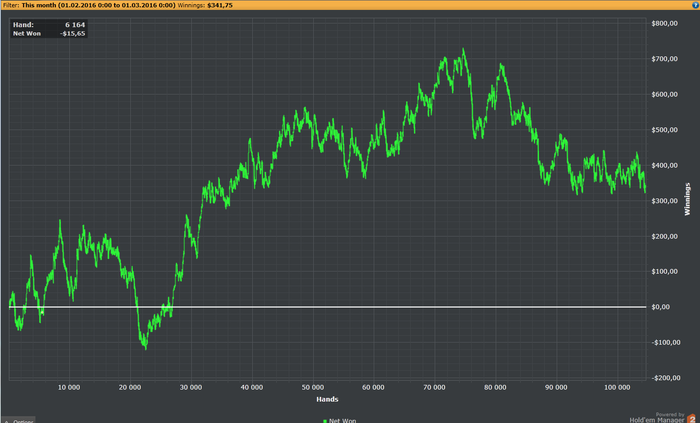Click the '$700,00' y-axis label

pyautogui.click(x=665, y=59)
